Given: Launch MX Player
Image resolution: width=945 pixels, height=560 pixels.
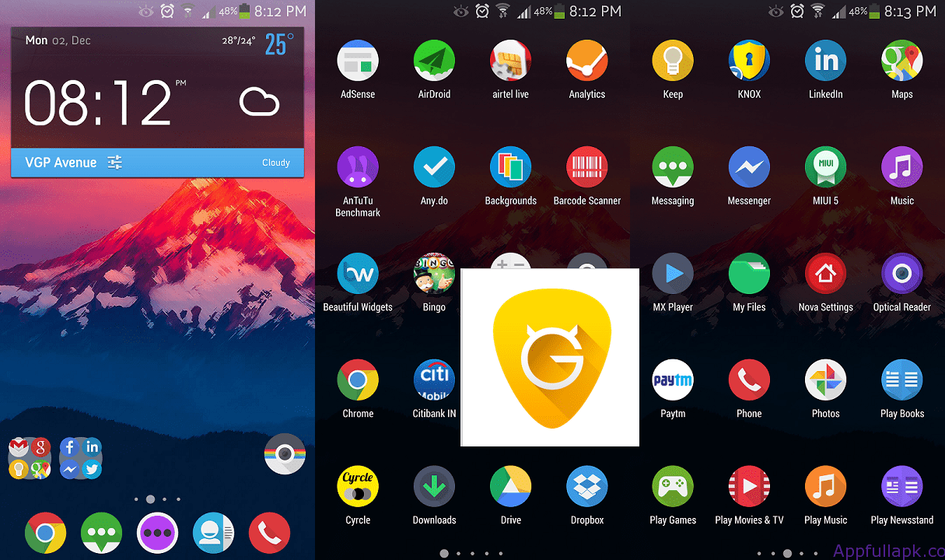Looking at the screenshot, I should tap(672, 273).
